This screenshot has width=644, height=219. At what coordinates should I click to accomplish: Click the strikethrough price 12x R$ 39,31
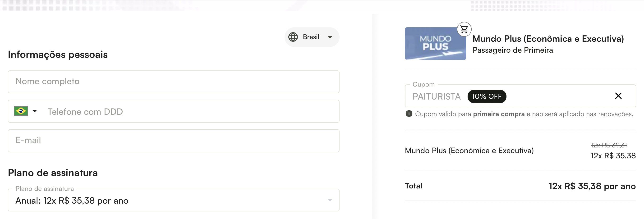(608, 145)
